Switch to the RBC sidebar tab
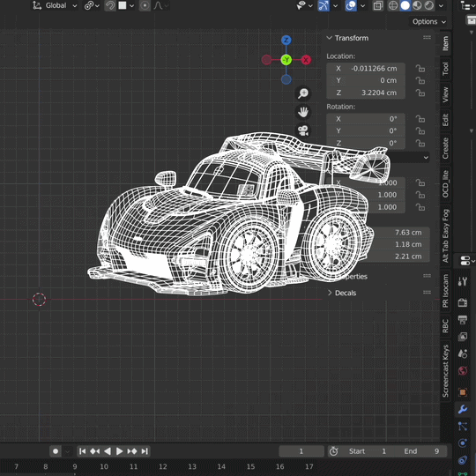The width and height of the screenshot is (476, 476). [x=445, y=326]
